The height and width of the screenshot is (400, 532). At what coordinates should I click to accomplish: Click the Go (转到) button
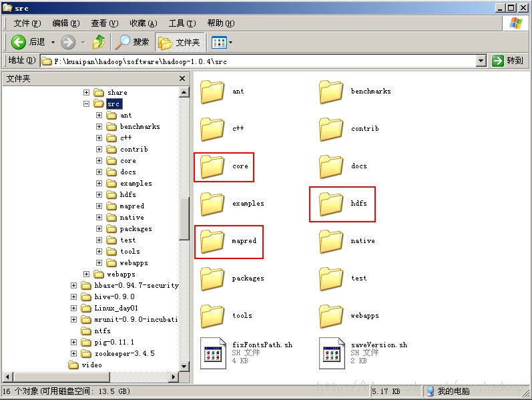click(x=507, y=61)
